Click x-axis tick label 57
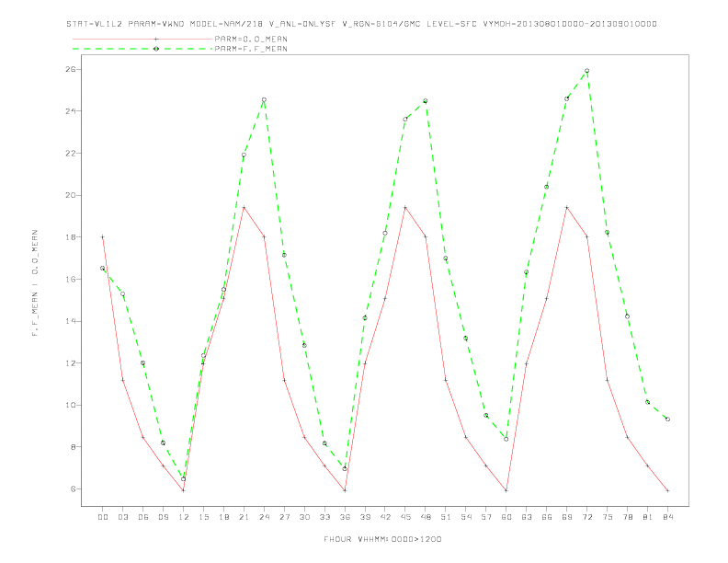This screenshot has height=563, width=728. click(x=486, y=517)
